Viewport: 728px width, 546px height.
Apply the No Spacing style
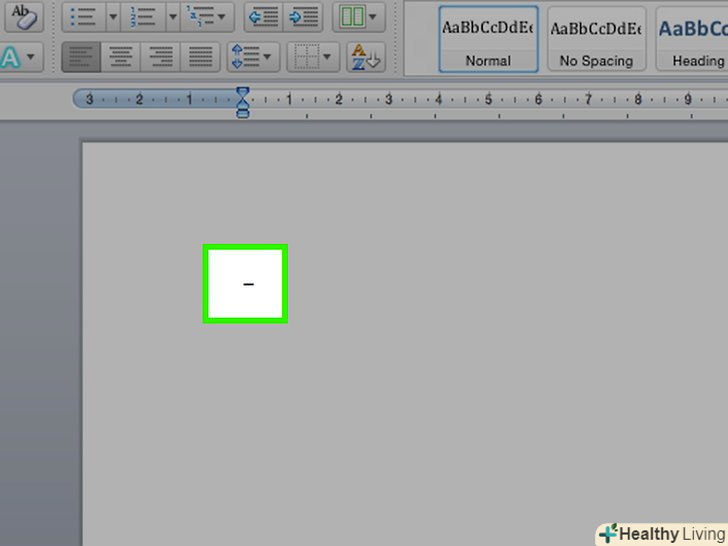click(597, 39)
